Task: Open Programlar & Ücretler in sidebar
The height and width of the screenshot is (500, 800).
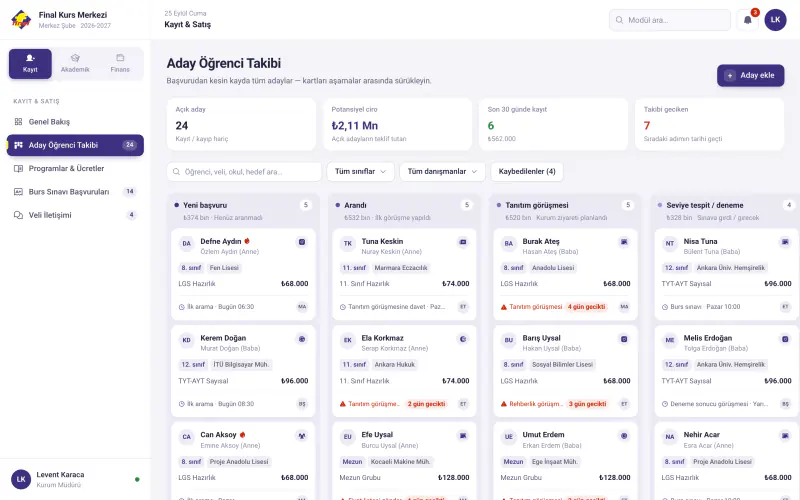Action: tap(75, 168)
